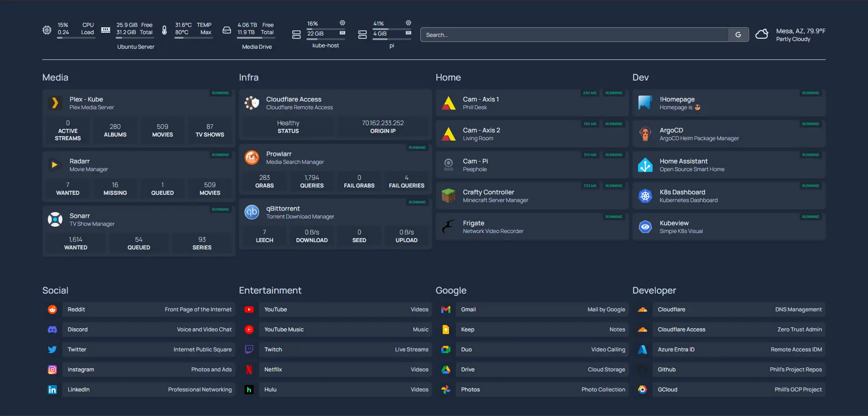The width and height of the screenshot is (868, 416).
Task: Collapse the Media group header
Action: [x=55, y=77]
